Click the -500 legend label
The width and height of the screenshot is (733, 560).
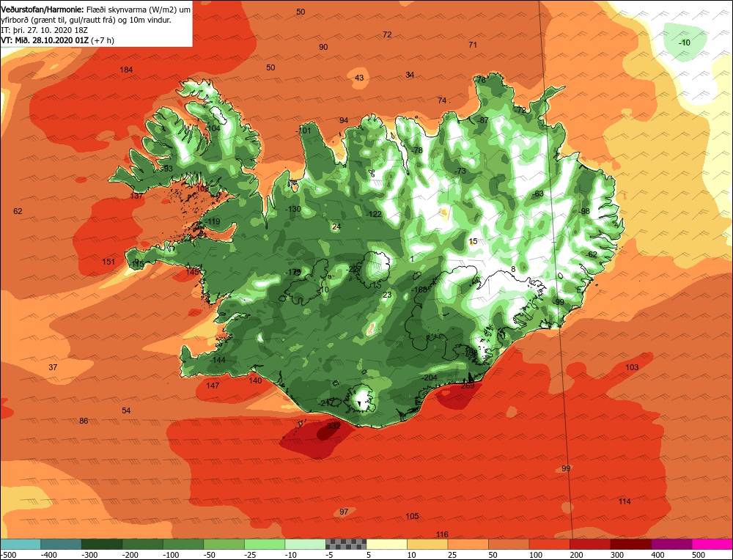[x=8, y=555]
